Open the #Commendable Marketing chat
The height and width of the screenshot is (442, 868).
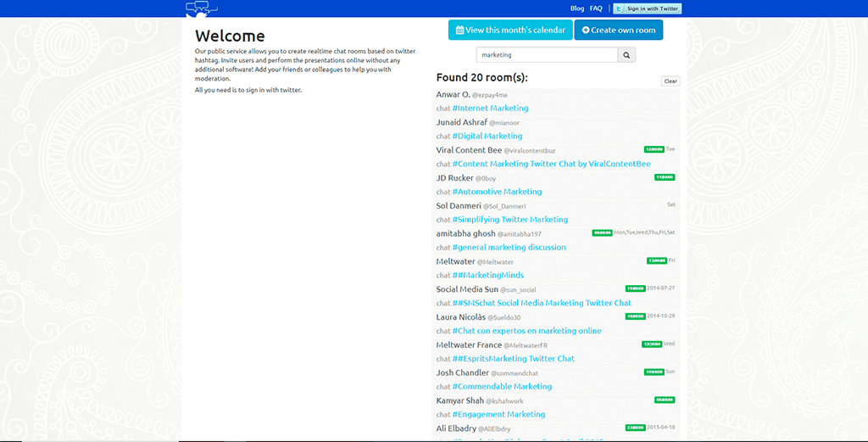502,386
